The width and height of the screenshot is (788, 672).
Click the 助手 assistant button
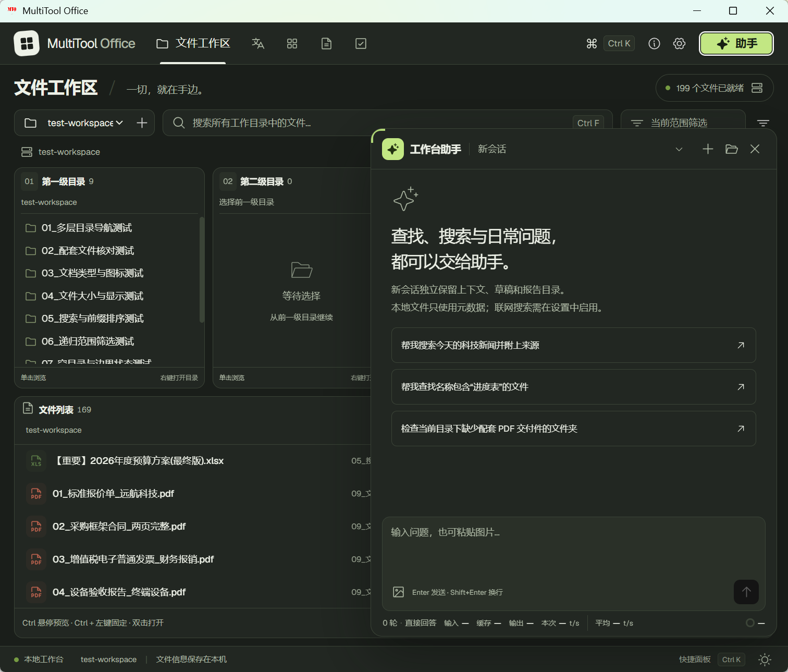[x=736, y=44]
